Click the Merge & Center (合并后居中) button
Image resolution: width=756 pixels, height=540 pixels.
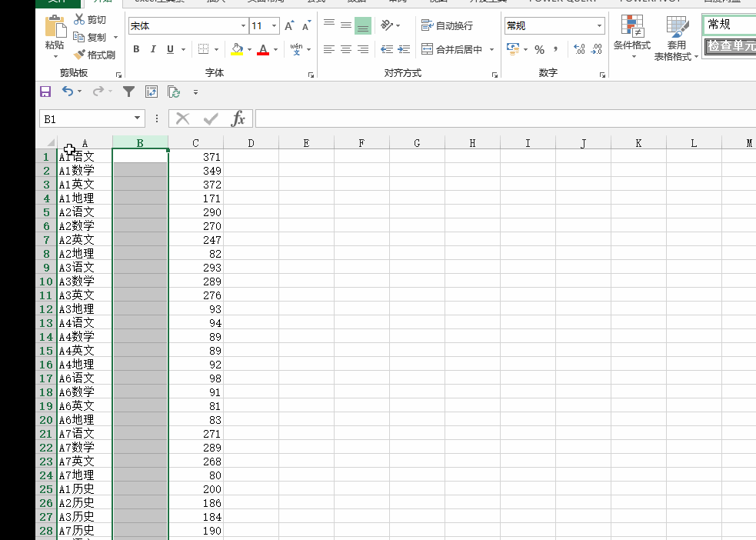451,49
